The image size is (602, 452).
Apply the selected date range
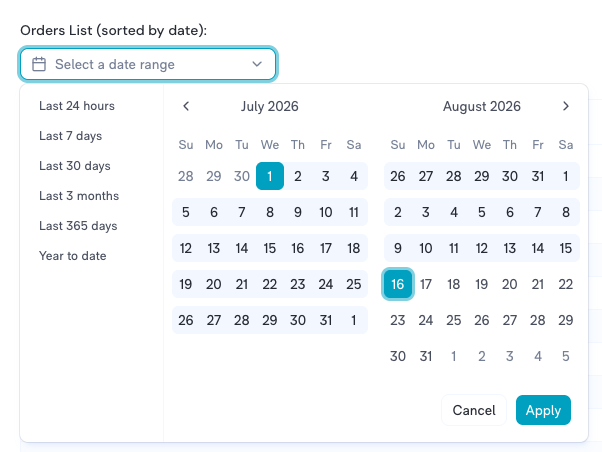tap(543, 410)
